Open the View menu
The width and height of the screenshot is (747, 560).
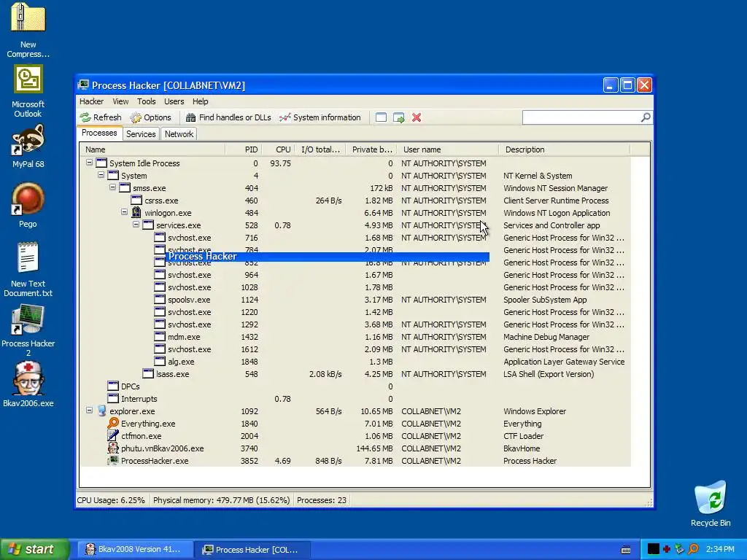[x=120, y=101]
